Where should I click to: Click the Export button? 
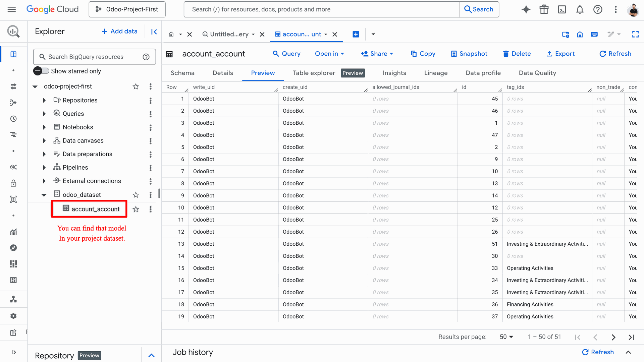click(560, 54)
